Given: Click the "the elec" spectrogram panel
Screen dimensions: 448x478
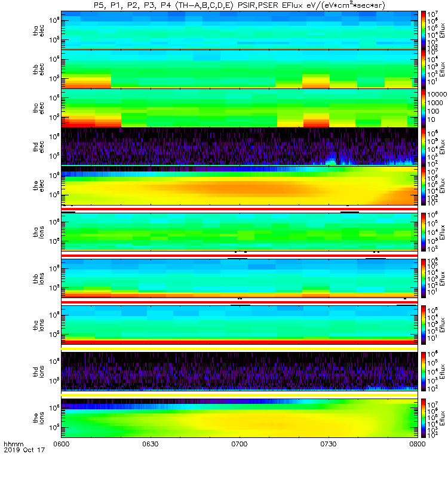Looking at the screenshot, I should click(240, 185).
